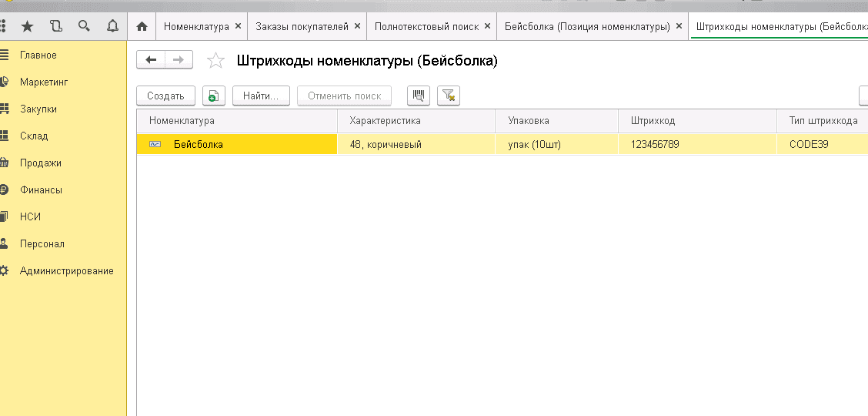Clear the list filter with funnel icon

click(448, 96)
